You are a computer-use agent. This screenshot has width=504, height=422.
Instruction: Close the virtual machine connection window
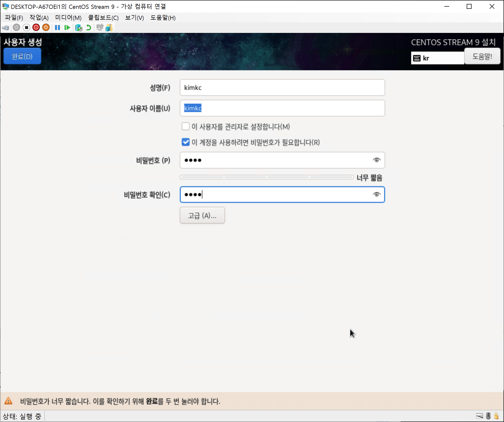click(x=492, y=6)
